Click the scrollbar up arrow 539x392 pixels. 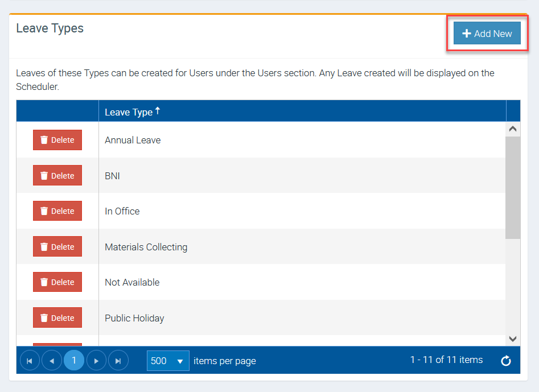[x=513, y=129]
